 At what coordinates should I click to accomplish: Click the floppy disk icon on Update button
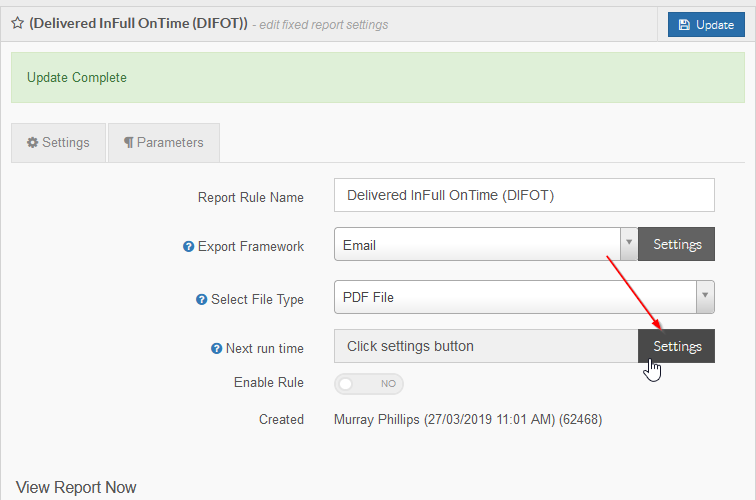pos(684,25)
